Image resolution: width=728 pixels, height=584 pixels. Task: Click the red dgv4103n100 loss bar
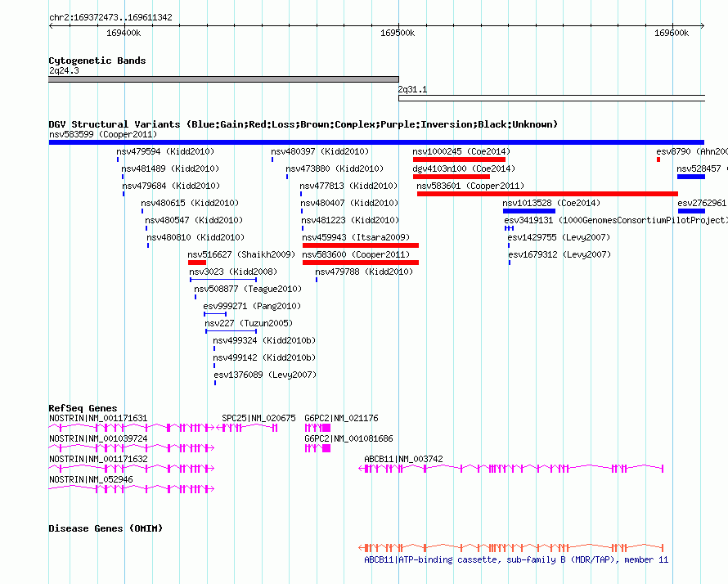(452, 177)
